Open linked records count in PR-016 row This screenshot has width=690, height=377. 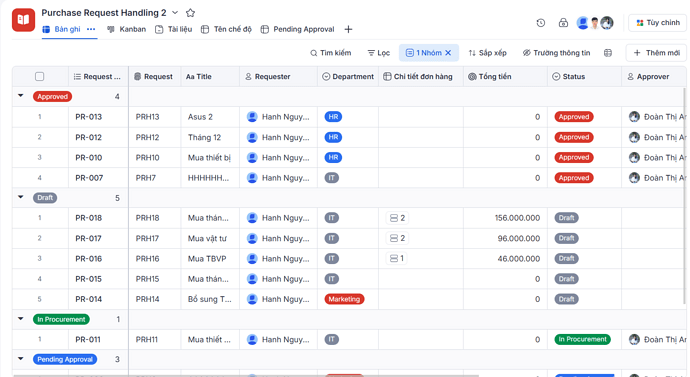coord(396,259)
